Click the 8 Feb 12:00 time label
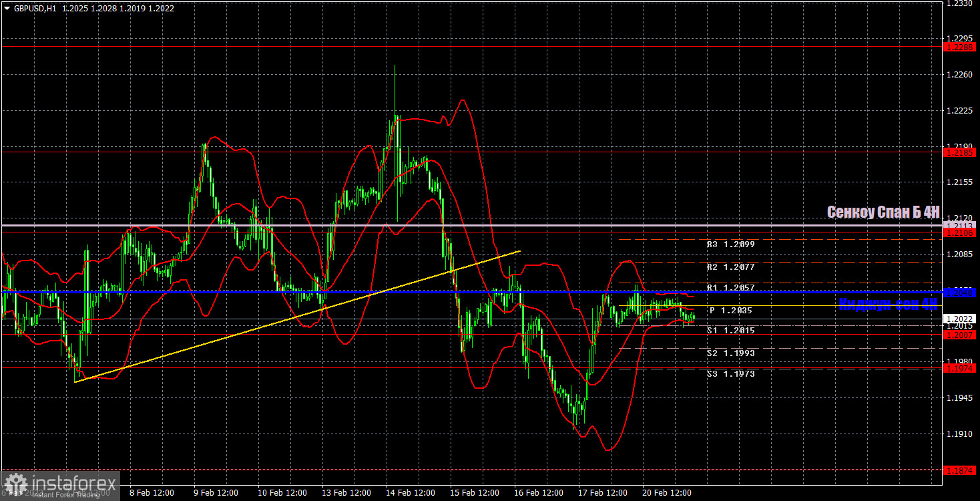 pyautogui.click(x=152, y=493)
